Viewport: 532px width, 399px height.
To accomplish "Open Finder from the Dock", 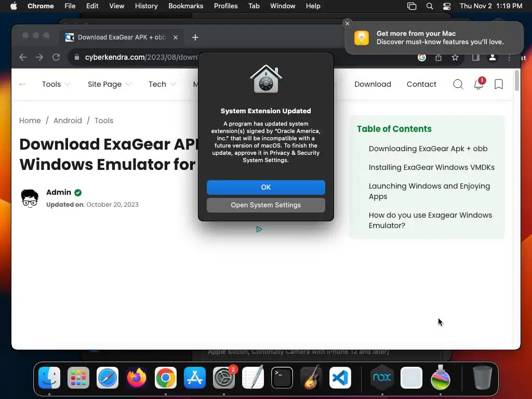I will [49, 378].
